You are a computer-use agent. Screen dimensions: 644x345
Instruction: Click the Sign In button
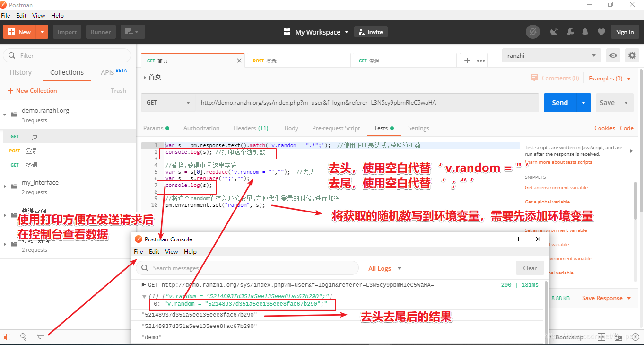pyautogui.click(x=625, y=32)
